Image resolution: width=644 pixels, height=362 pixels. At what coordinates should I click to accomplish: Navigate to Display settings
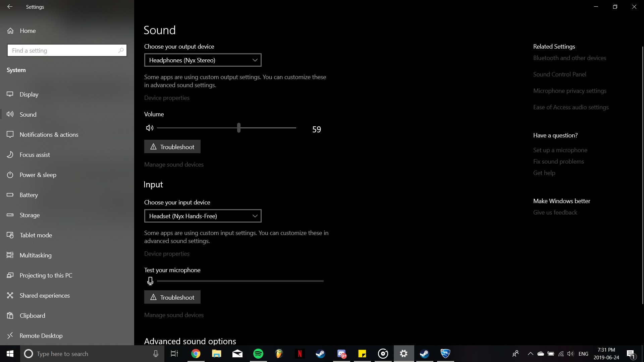[29, 94]
